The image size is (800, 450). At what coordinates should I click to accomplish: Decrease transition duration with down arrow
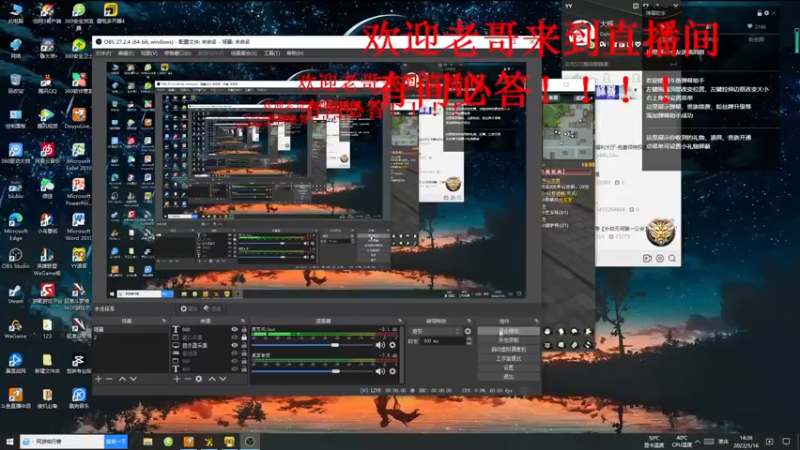pyautogui.click(x=469, y=343)
